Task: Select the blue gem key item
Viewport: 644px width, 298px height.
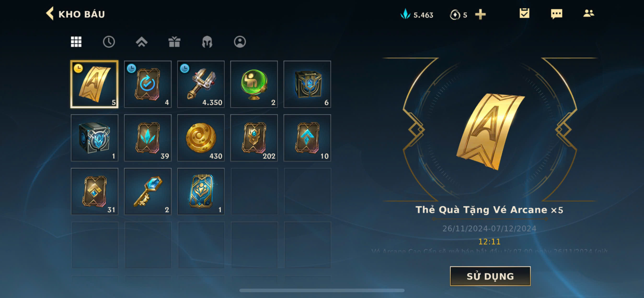Action: 148,191
